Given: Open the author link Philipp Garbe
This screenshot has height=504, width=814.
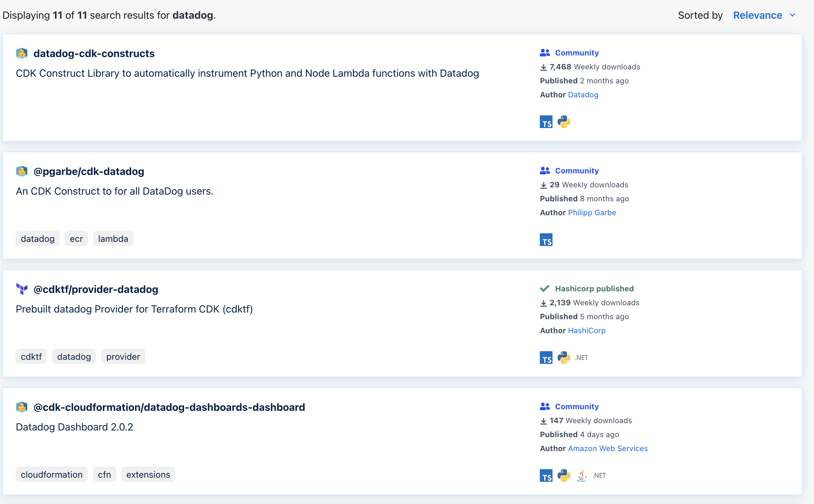Looking at the screenshot, I should click(592, 212).
